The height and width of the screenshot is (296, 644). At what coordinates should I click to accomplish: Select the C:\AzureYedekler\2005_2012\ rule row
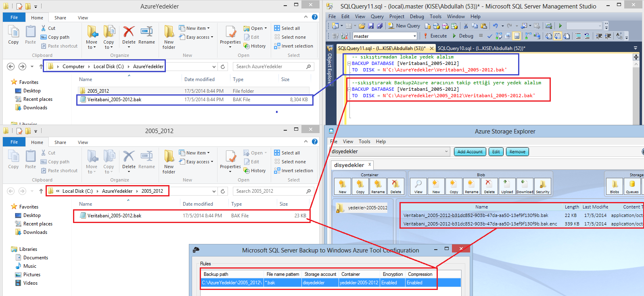(x=331, y=283)
